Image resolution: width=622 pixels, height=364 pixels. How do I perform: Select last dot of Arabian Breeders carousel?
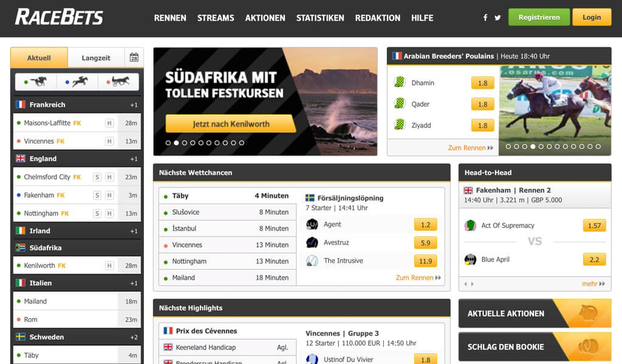(x=598, y=147)
